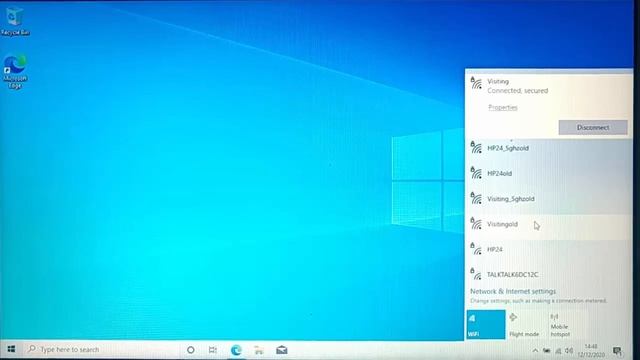Open the Mail app from taskbar
This screenshot has width=640, height=360.
point(282,350)
